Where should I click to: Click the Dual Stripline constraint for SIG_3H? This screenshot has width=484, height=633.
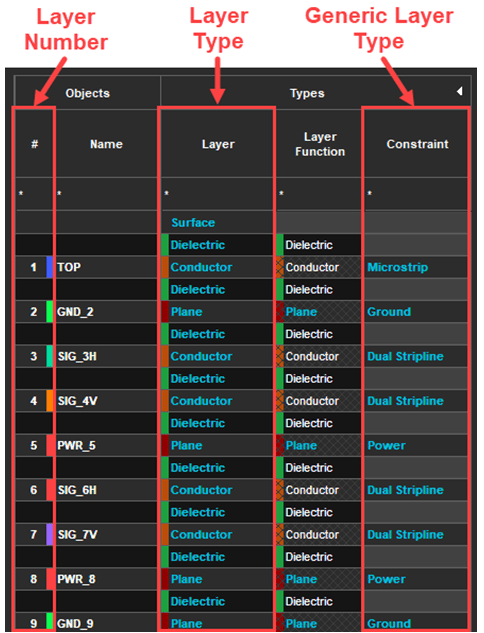pyautogui.click(x=416, y=356)
